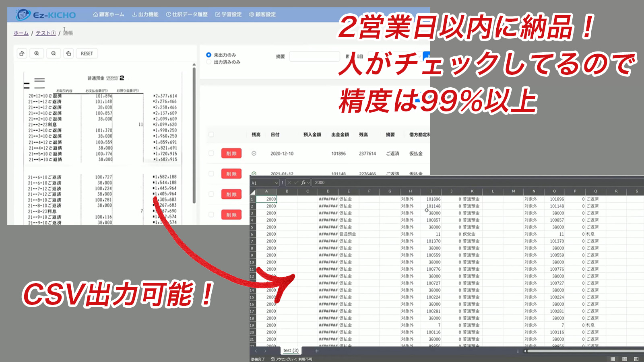Tick the checkbox for the 2020-12-10 row
Image resolution: width=644 pixels, height=362 pixels.
tap(211, 153)
